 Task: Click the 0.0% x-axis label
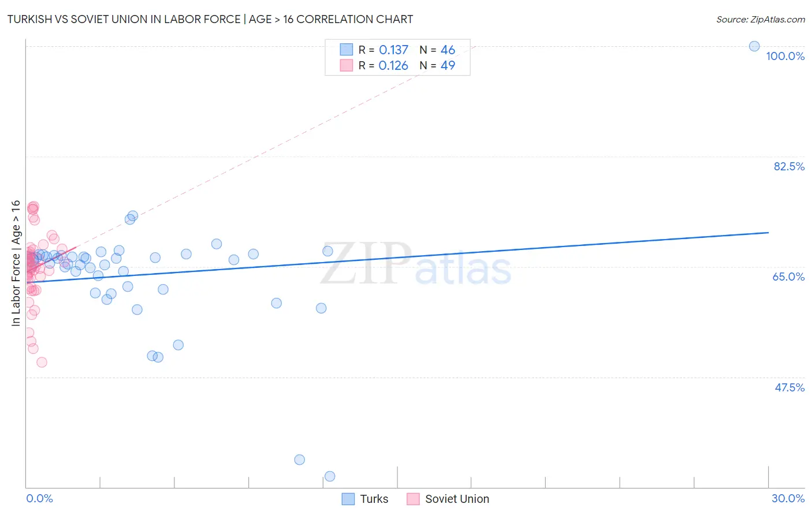tap(39, 498)
